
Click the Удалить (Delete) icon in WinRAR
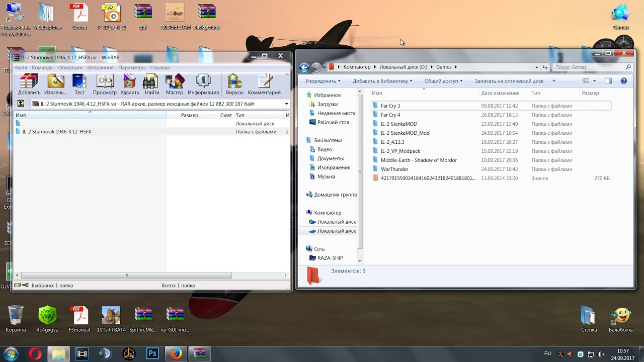coord(130,84)
